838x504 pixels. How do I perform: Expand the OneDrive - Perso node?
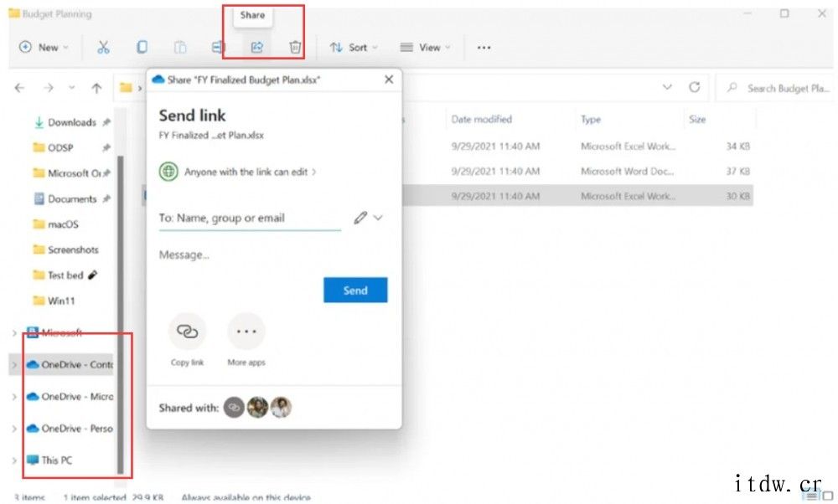click(x=14, y=428)
